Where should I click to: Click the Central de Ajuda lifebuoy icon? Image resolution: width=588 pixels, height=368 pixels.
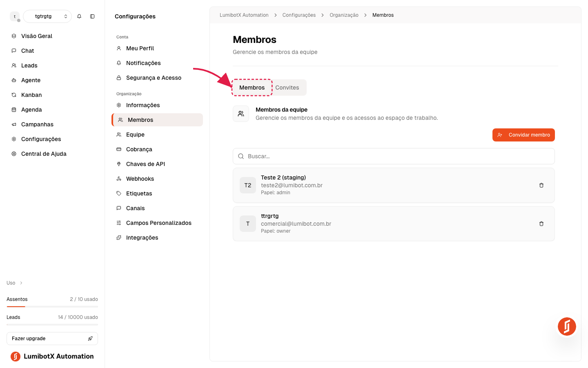pos(14,154)
